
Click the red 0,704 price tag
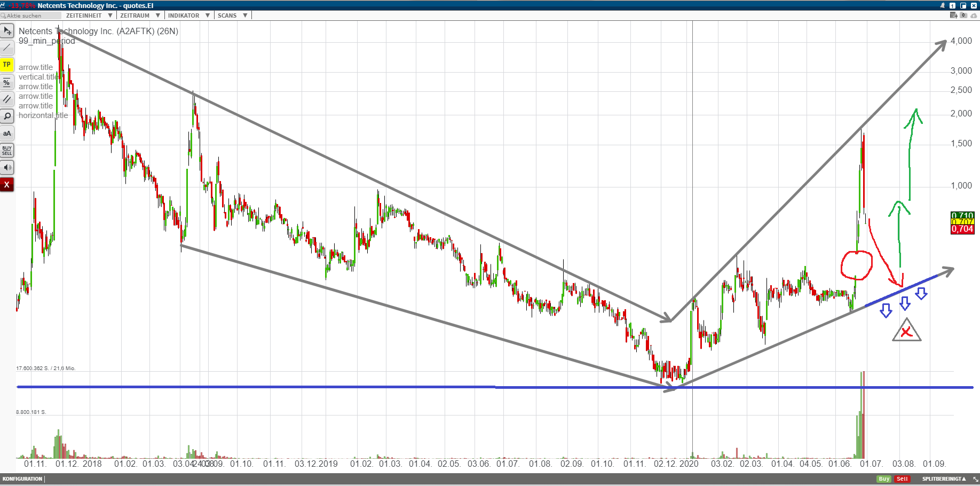coord(962,229)
